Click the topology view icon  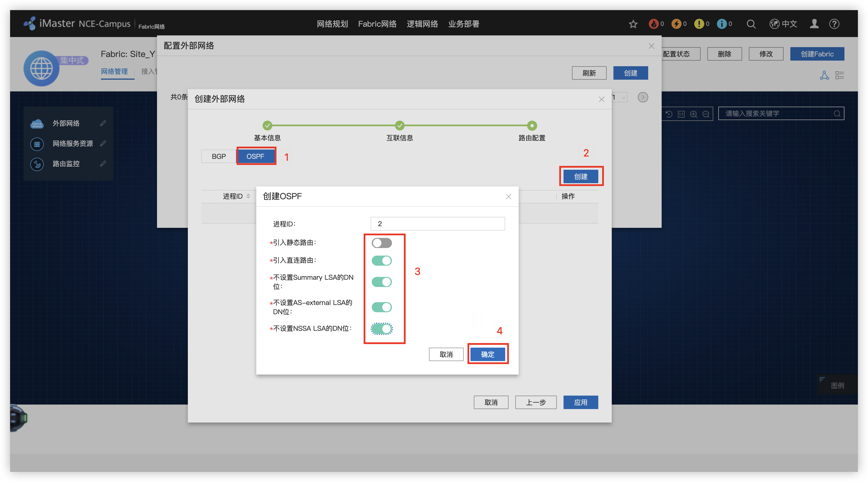824,75
